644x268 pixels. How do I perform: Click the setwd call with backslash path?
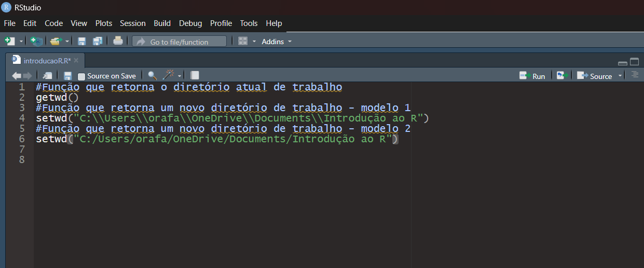232,118
